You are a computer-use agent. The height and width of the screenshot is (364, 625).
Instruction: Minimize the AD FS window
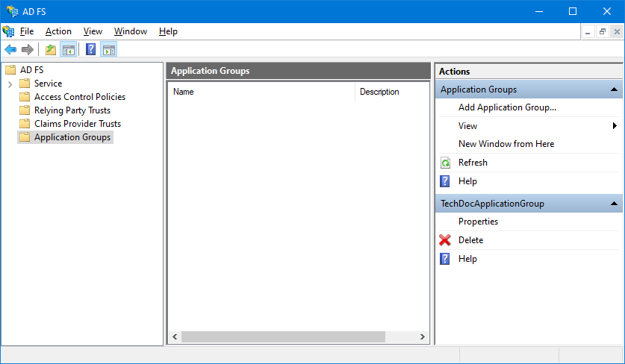tap(539, 11)
